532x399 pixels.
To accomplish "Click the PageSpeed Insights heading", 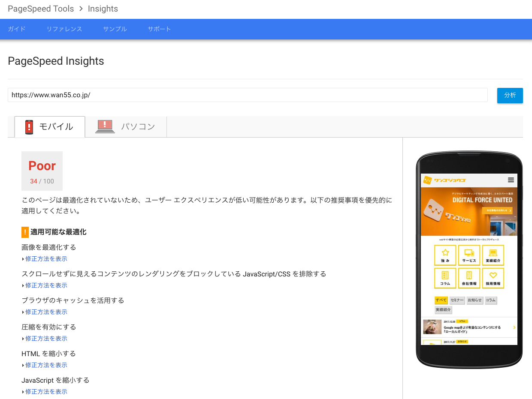I will click(56, 61).
